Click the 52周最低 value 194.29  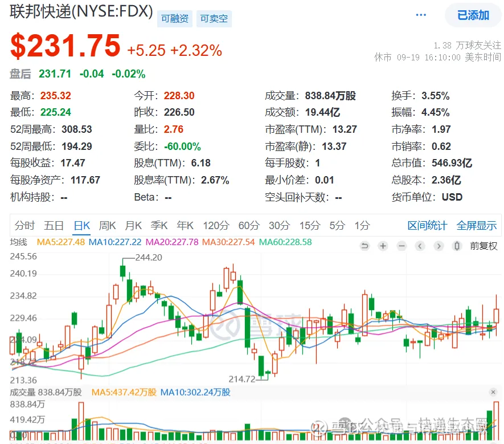pyautogui.click(x=77, y=146)
